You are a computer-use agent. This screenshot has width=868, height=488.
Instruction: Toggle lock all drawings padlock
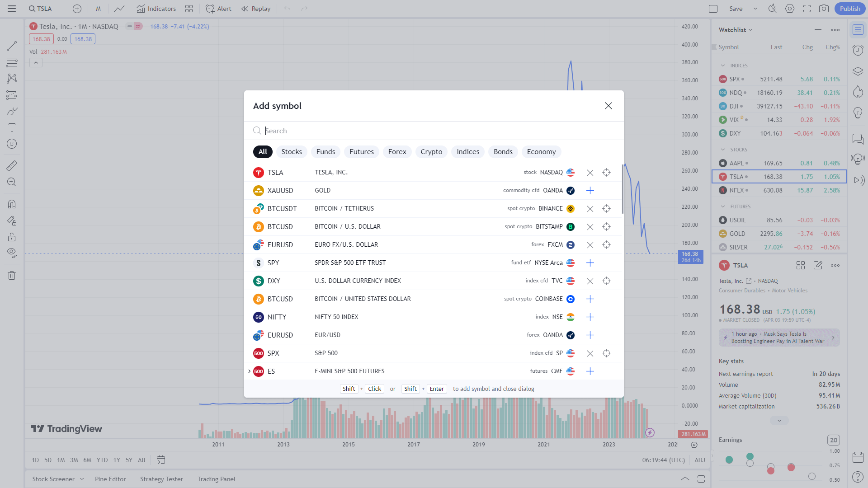tap(12, 237)
